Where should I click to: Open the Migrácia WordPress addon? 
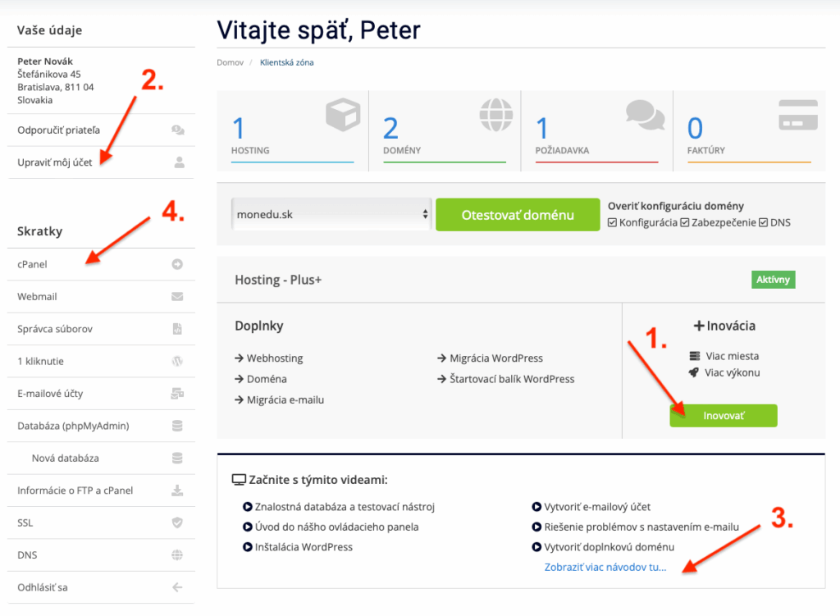click(495, 358)
